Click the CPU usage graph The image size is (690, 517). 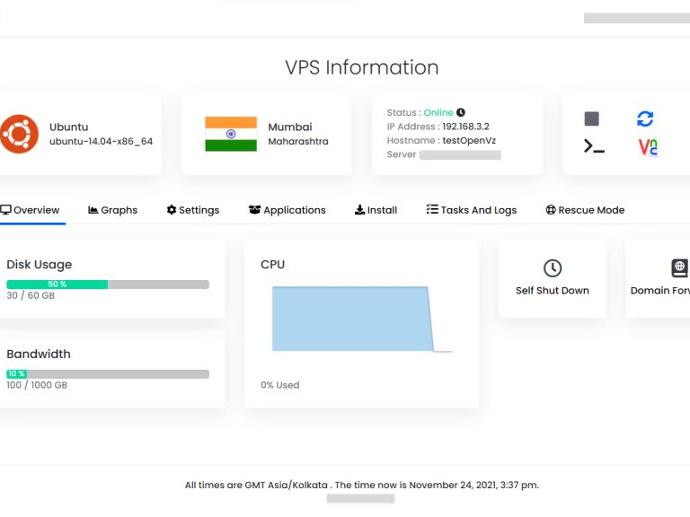coord(362,319)
